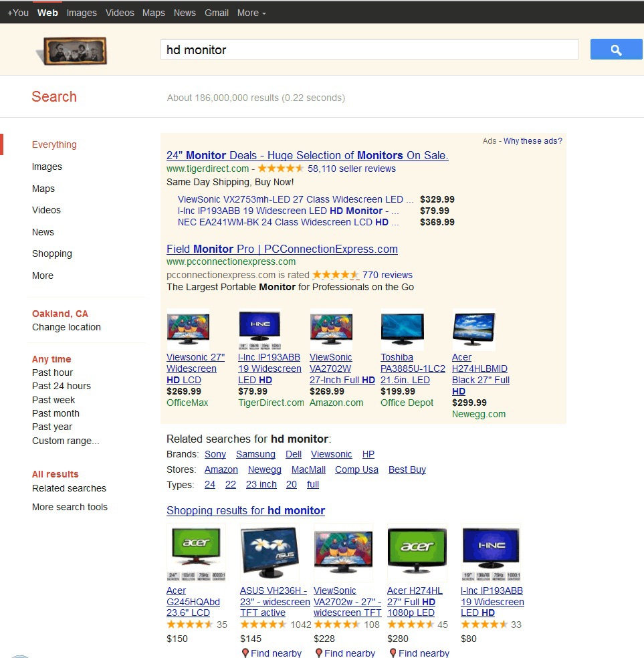Screen dimensions: 644x658
Task: Click the Find nearby pin under Acer H274HL
Action: pyautogui.click(x=393, y=653)
